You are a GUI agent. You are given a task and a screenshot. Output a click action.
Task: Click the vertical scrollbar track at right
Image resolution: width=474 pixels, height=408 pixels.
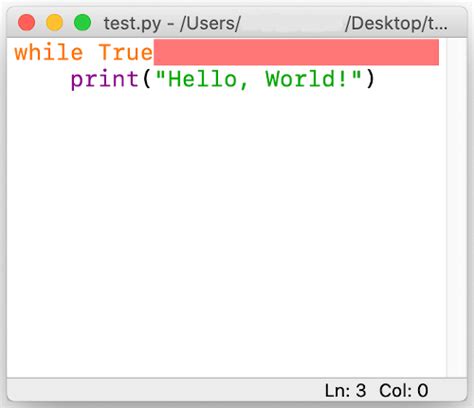[x=457, y=207]
